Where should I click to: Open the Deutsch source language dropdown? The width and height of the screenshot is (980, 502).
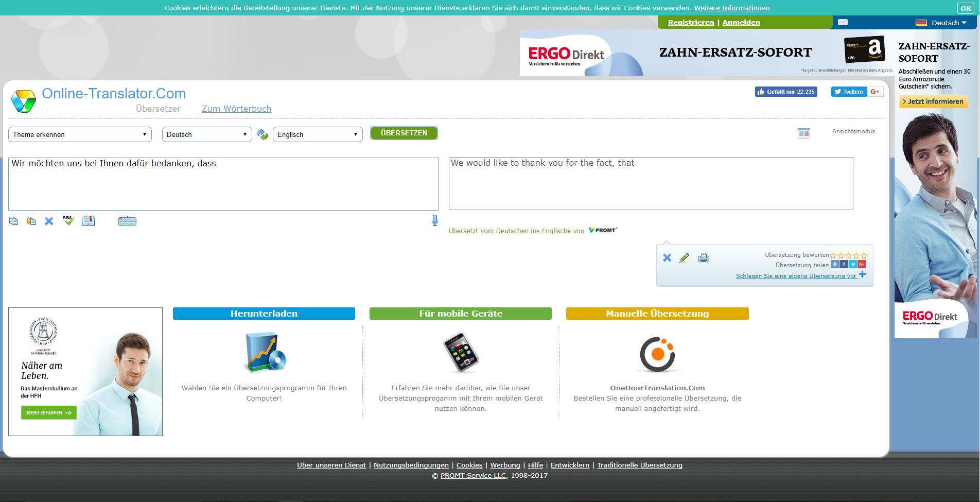coord(207,134)
